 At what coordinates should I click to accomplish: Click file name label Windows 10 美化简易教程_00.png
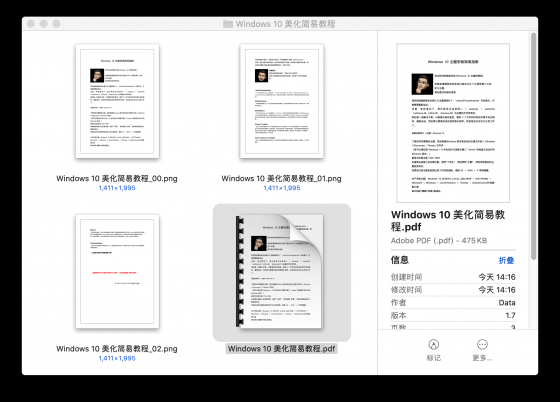pos(117,178)
